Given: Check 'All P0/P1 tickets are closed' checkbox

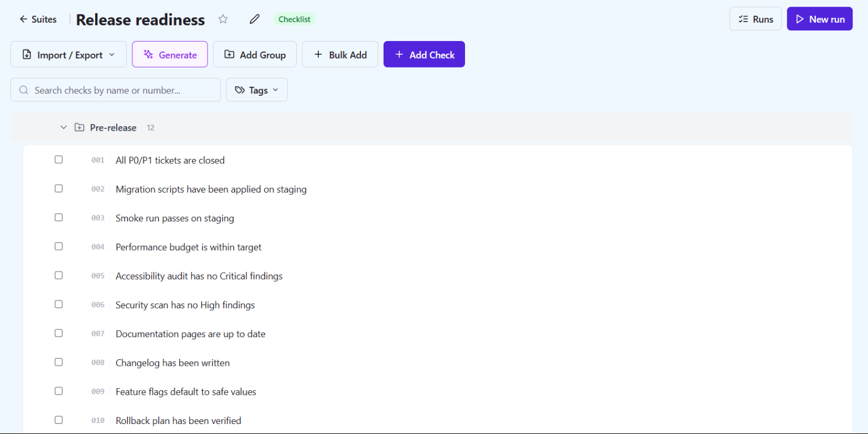Looking at the screenshot, I should pos(59,159).
